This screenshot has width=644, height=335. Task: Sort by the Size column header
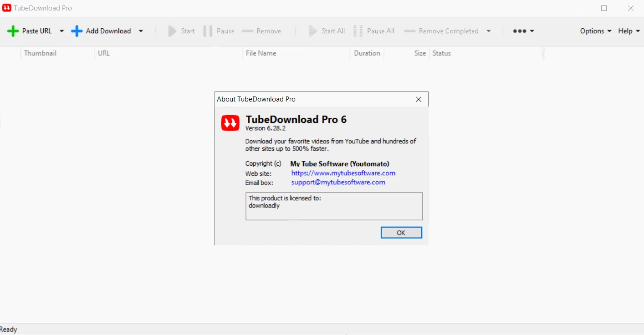420,53
